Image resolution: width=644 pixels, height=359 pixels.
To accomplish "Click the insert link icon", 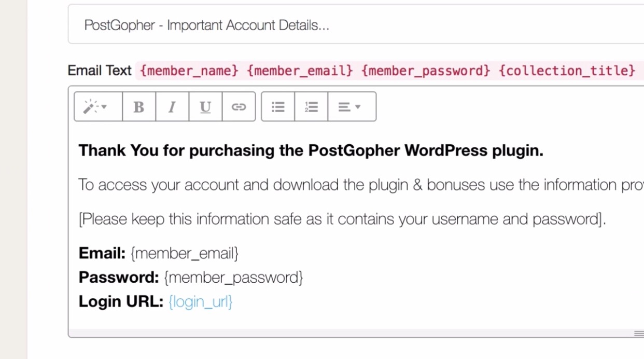I will point(239,107).
